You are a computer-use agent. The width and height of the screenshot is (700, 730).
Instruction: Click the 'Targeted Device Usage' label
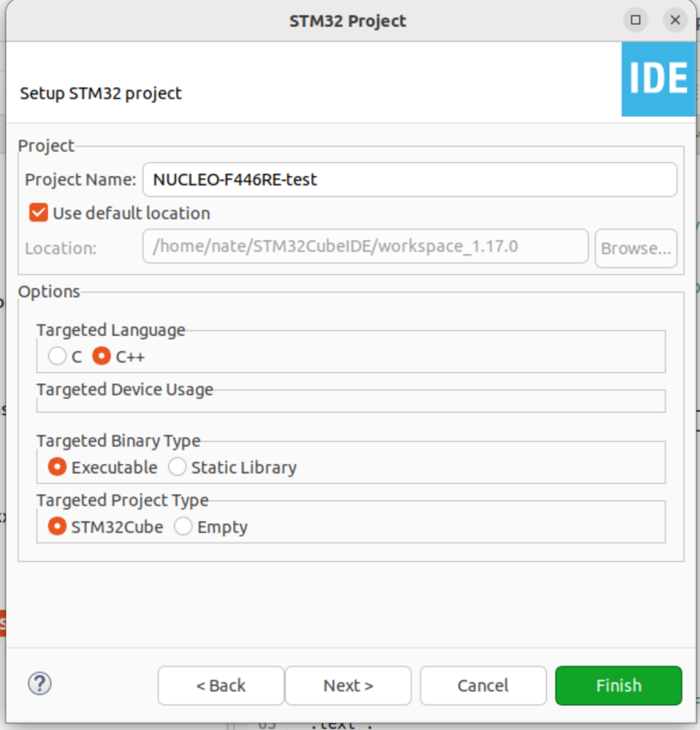[125, 389]
